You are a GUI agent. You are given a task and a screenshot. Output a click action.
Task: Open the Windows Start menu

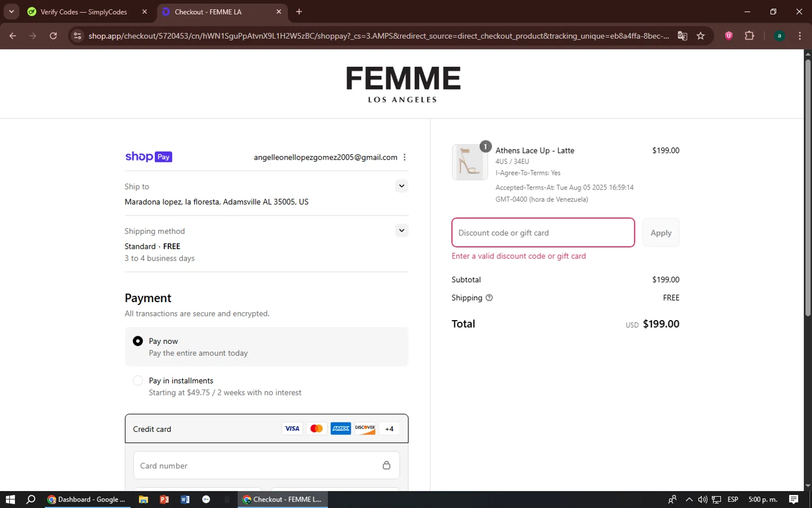(x=10, y=499)
